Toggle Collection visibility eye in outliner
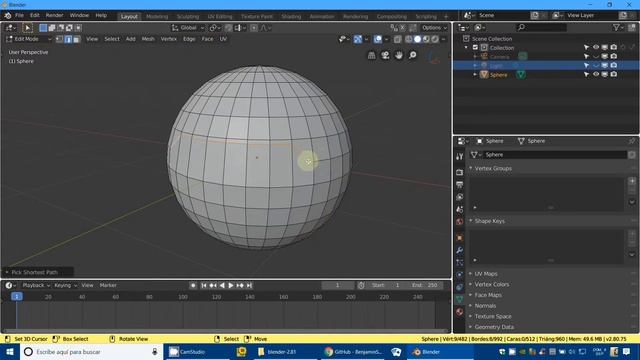Viewport: 640px width, 360px height. tap(596, 47)
